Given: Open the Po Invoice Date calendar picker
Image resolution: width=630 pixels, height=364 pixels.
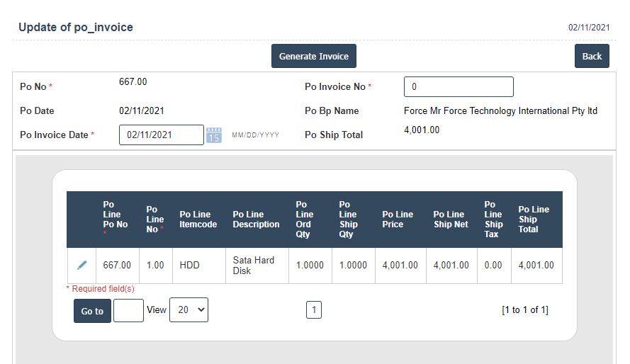Looking at the screenshot, I should coord(214,135).
